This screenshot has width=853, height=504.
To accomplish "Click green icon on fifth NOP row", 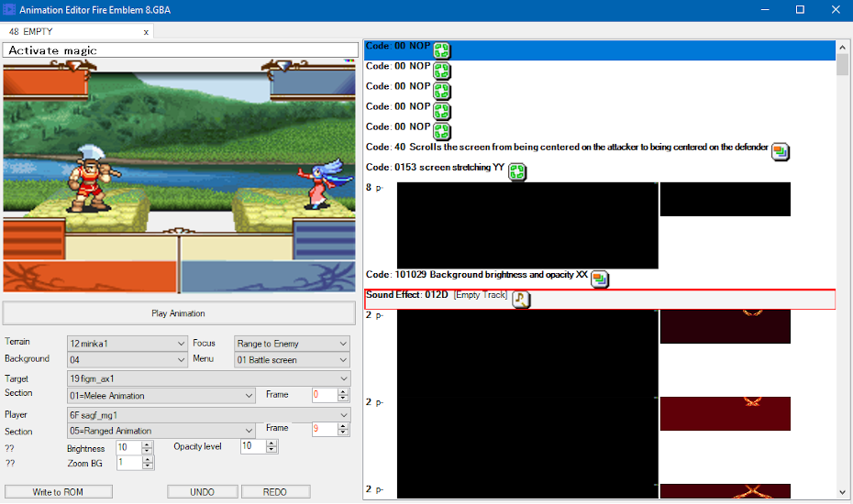I will pos(442,131).
